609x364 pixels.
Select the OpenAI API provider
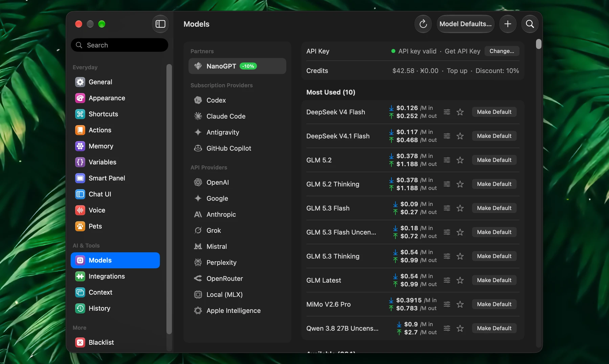click(x=237, y=183)
